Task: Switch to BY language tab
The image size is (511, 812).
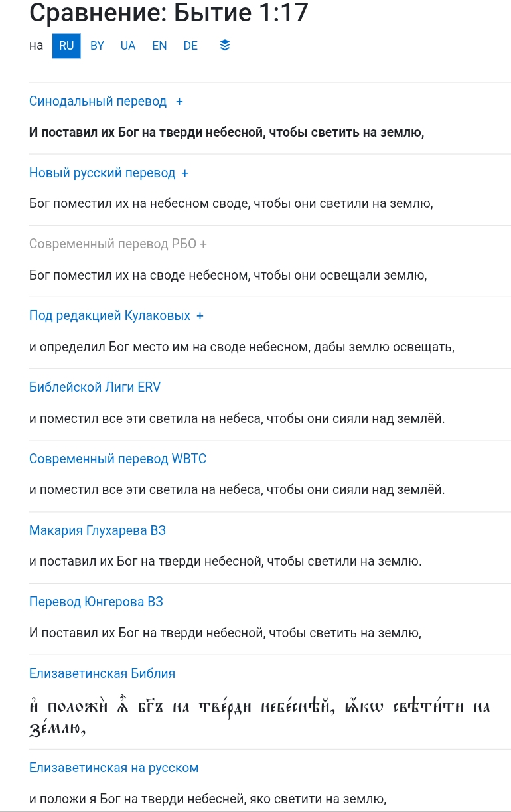Action: (98, 46)
